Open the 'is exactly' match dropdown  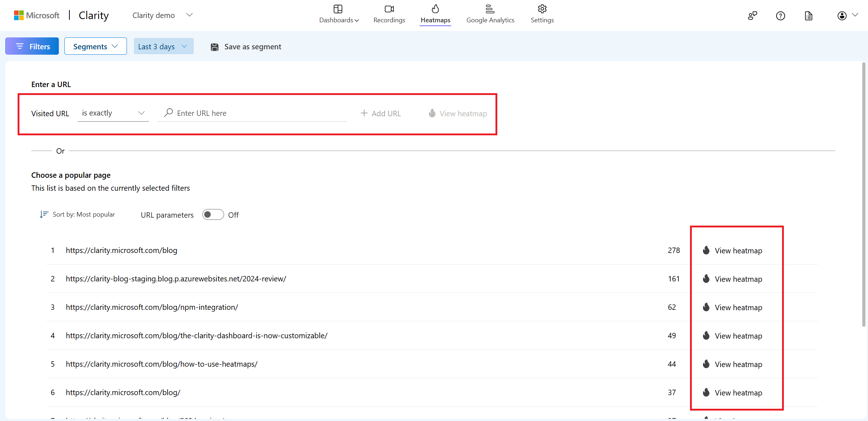(x=113, y=113)
